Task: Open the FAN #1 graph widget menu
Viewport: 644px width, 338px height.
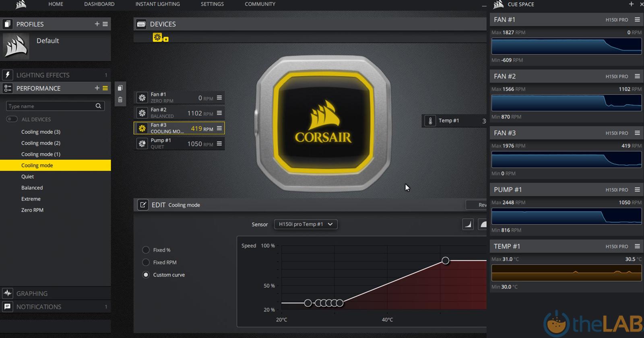Action: (637, 19)
